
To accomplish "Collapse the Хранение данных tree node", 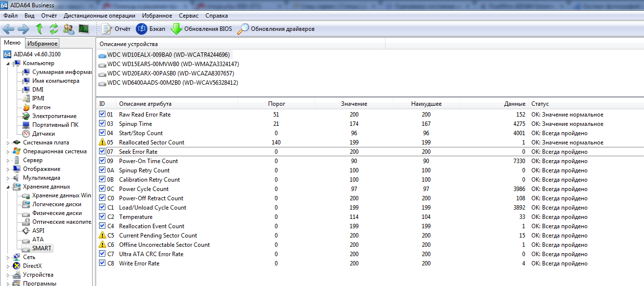I will (8, 187).
